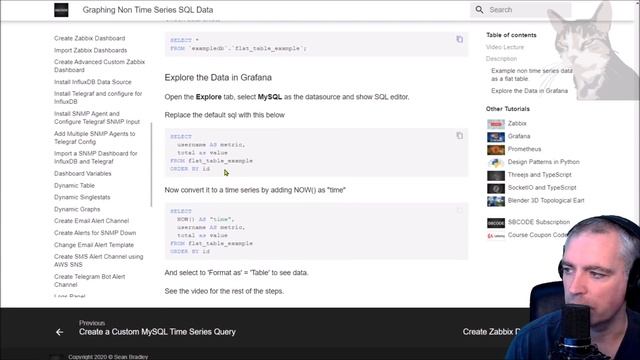Image resolution: width=640 pixels, height=360 pixels.
Task: Click the Blender 3D Topological icon
Action: coord(496,201)
